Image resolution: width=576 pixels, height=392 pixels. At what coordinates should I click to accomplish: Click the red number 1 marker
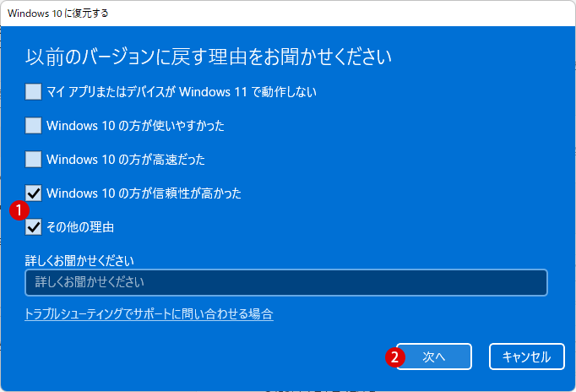(19, 210)
